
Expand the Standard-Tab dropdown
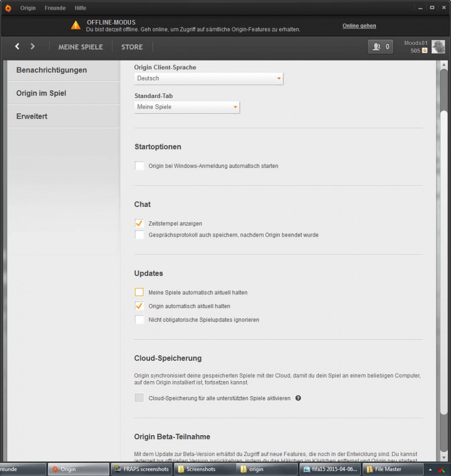click(187, 107)
